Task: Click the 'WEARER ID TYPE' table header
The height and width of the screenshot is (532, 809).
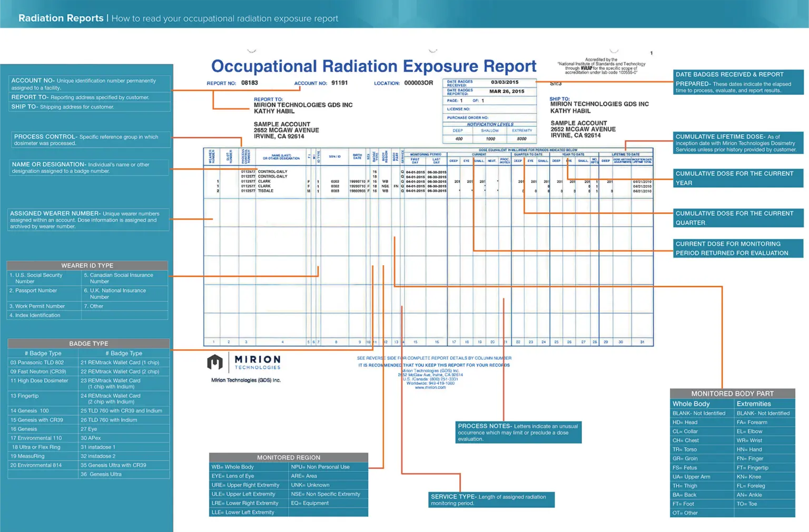Action: coord(87,266)
